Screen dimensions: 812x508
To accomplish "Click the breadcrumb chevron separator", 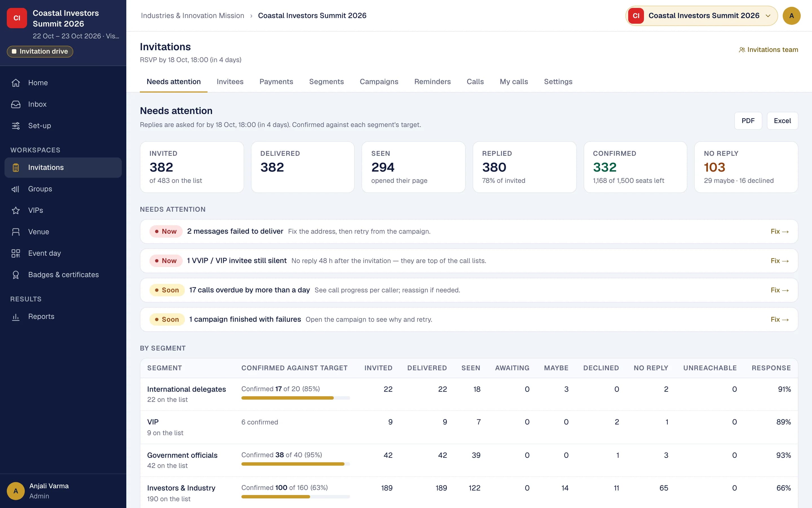I will tap(251, 16).
